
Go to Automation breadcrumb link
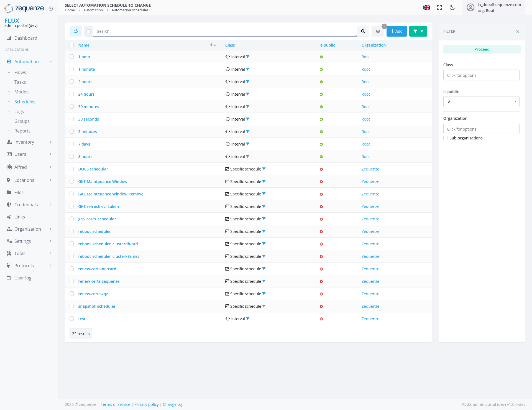pos(93,10)
